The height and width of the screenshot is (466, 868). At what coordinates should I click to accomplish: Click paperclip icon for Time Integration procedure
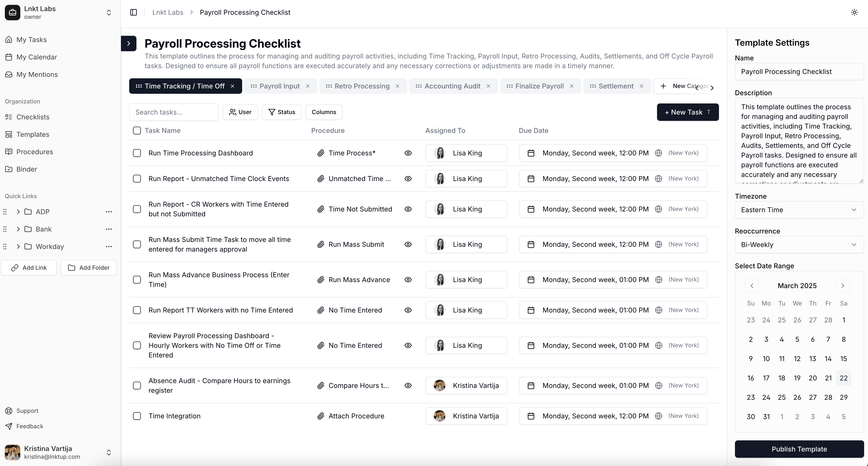[x=321, y=416]
